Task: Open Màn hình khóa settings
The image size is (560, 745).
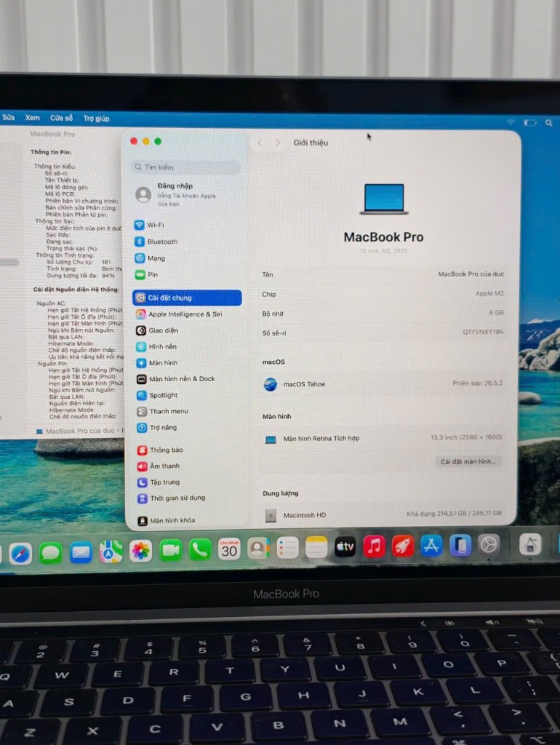Action: click(167, 520)
